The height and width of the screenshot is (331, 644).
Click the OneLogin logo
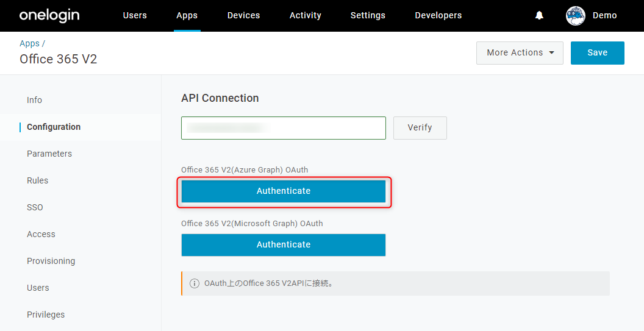coord(49,16)
